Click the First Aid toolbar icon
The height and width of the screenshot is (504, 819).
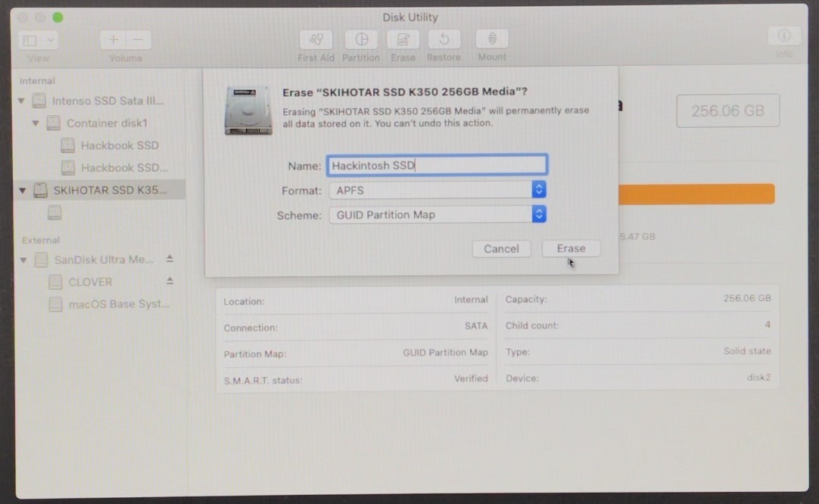[316, 39]
